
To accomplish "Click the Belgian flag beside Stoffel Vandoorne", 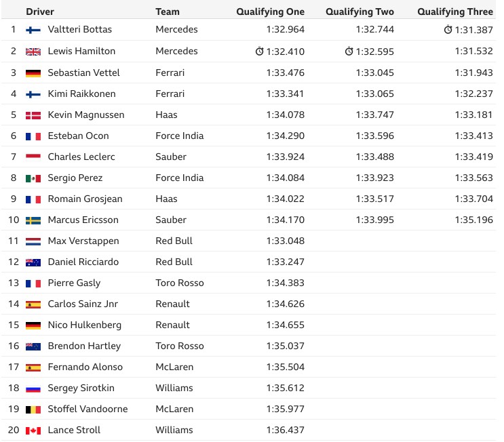I will coord(33,410).
